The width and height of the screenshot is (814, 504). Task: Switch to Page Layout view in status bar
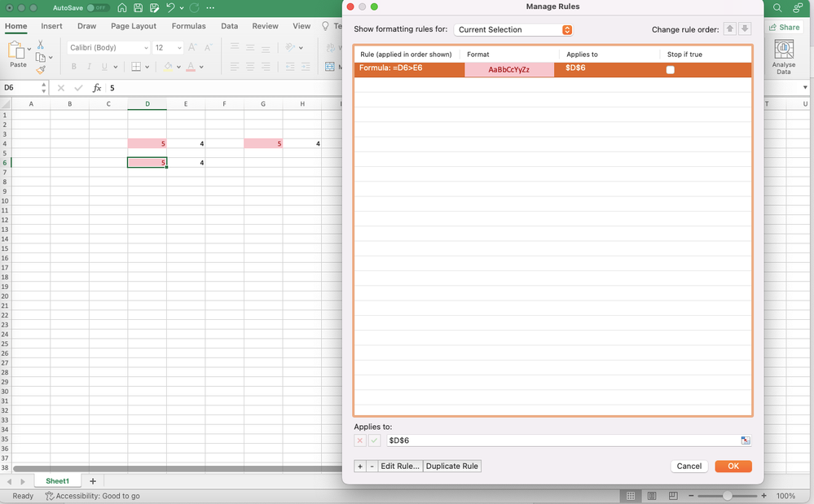click(652, 495)
